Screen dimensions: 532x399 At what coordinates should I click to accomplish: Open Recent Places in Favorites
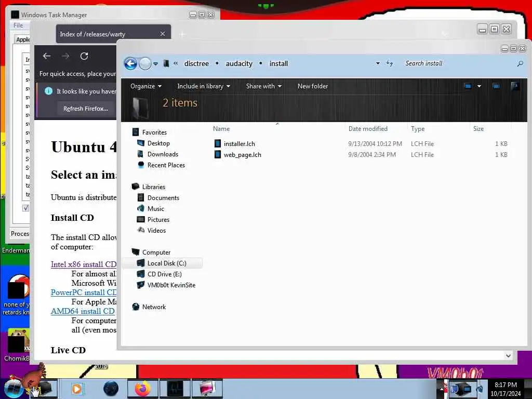pyautogui.click(x=166, y=165)
